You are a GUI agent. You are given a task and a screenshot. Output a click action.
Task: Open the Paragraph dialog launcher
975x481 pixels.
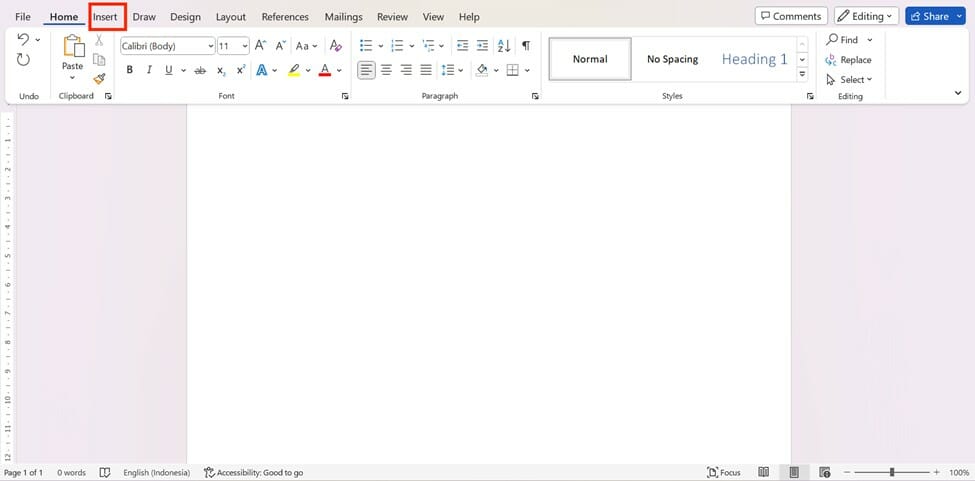[535, 96]
